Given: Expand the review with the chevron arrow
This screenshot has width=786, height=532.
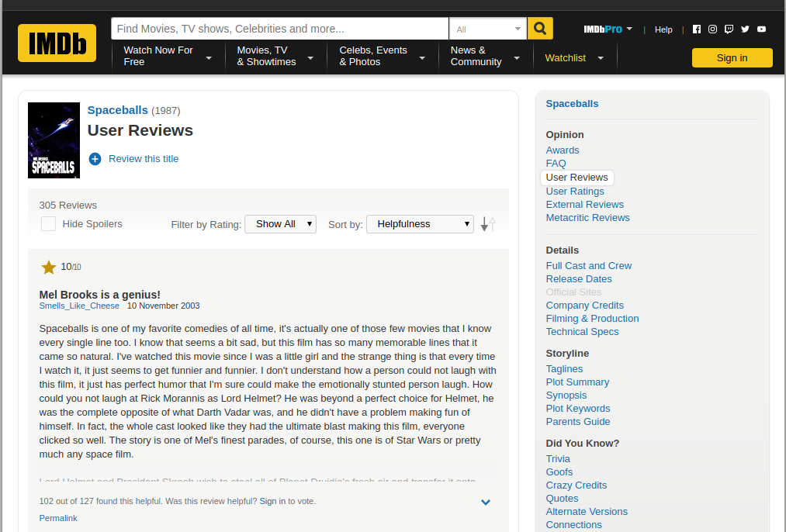Looking at the screenshot, I should 485,502.
